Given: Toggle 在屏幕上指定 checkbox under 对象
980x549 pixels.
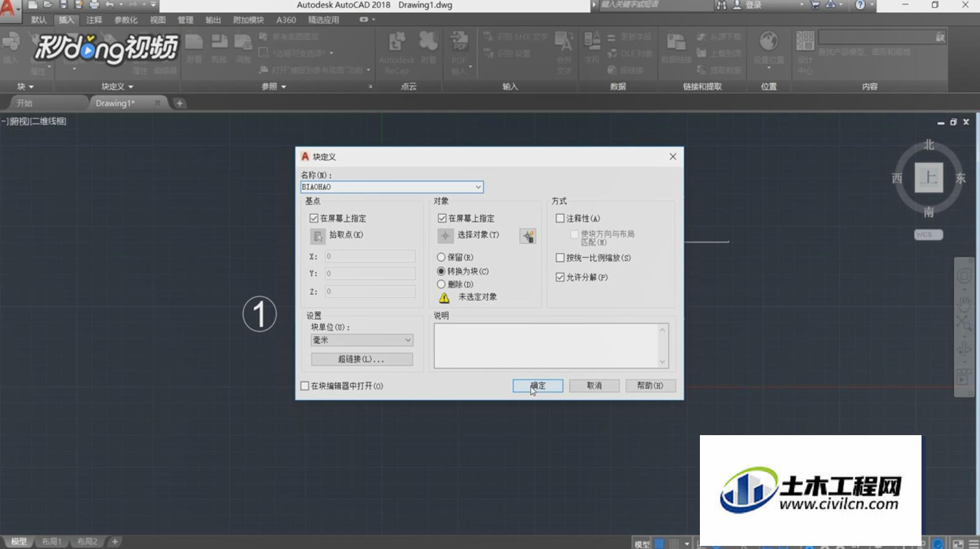Looking at the screenshot, I should (x=442, y=218).
